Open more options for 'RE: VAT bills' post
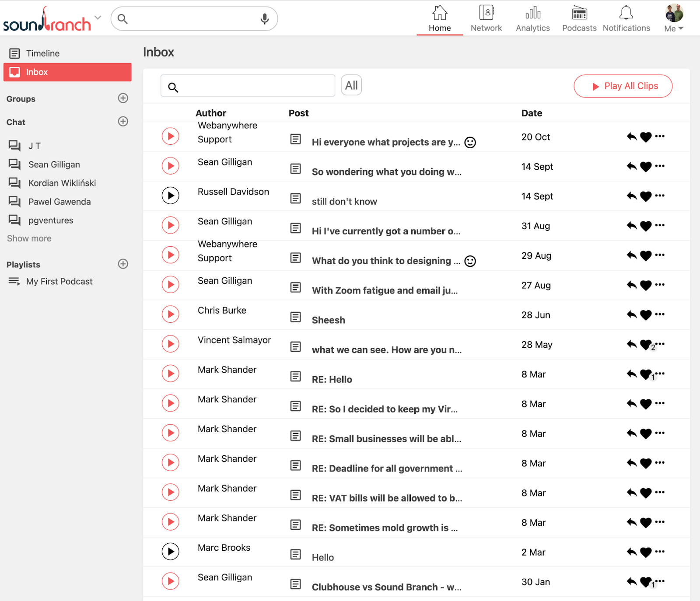Image resolution: width=700 pixels, height=601 pixels. [x=660, y=492]
